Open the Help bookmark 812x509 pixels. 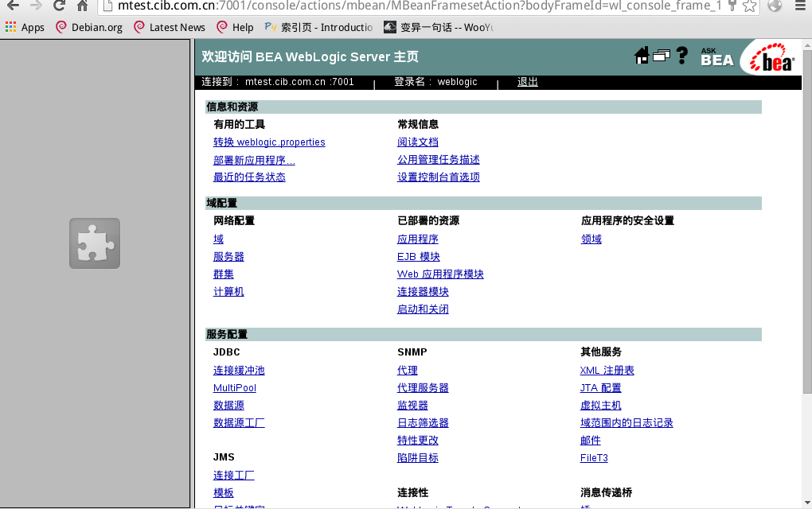235,27
